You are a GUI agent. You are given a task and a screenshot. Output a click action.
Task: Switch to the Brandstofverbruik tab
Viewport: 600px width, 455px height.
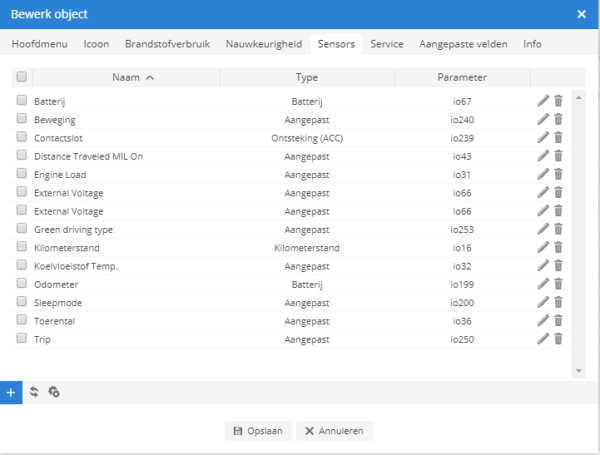(x=168, y=44)
